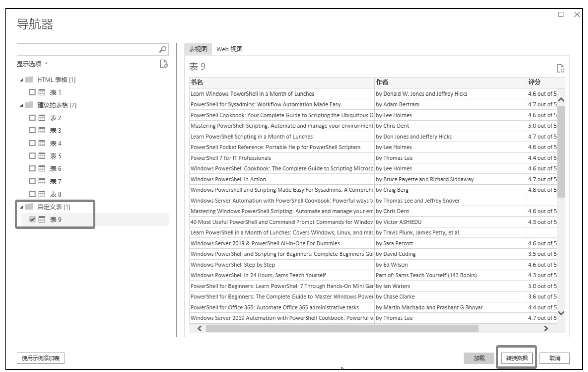This screenshot has width=588, height=372.
Task: Check the 表 5 checkbox
Action: [x=32, y=156]
